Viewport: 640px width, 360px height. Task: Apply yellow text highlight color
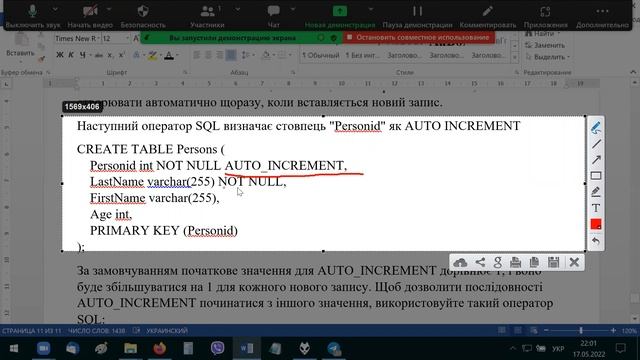[x=152, y=55]
